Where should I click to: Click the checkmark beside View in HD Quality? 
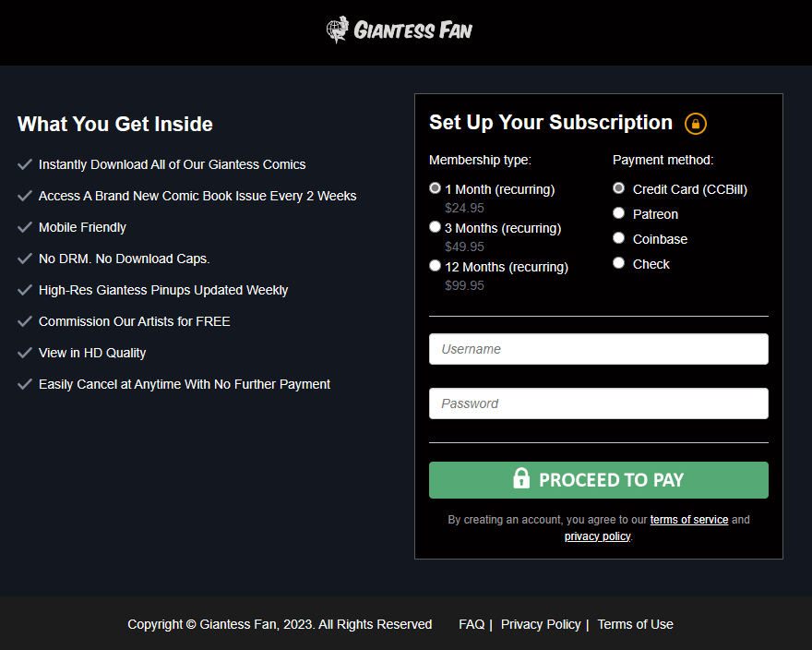[25, 353]
